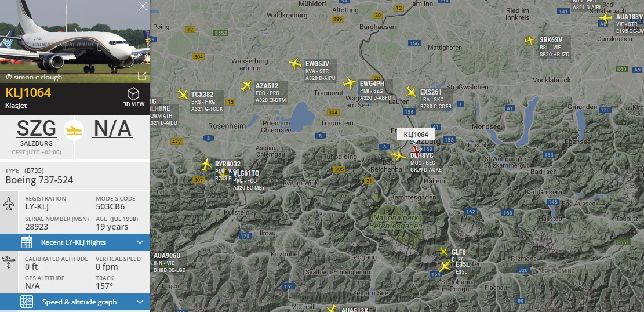Select the AZA512 plane icon
This screenshot has width=644, height=312.
point(246,86)
